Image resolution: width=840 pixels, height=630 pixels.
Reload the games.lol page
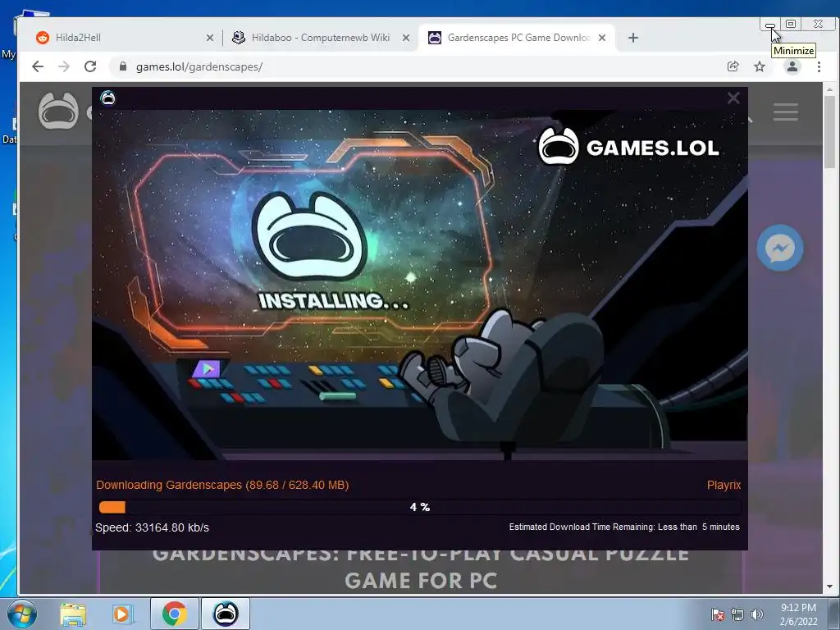point(90,66)
